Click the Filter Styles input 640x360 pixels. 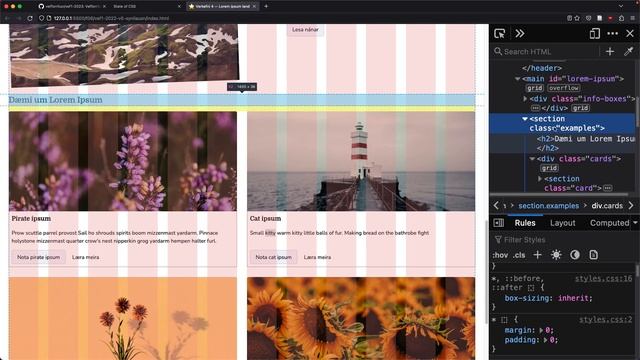(563, 240)
